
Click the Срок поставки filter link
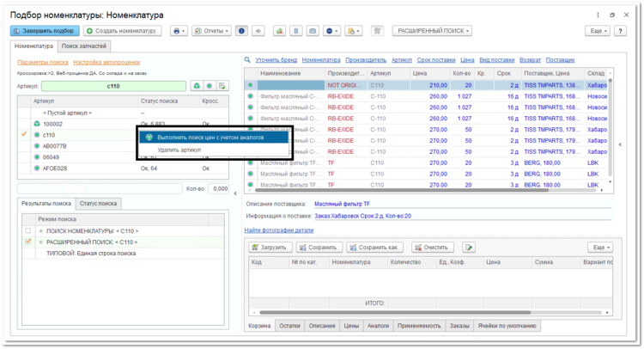(x=436, y=59)
